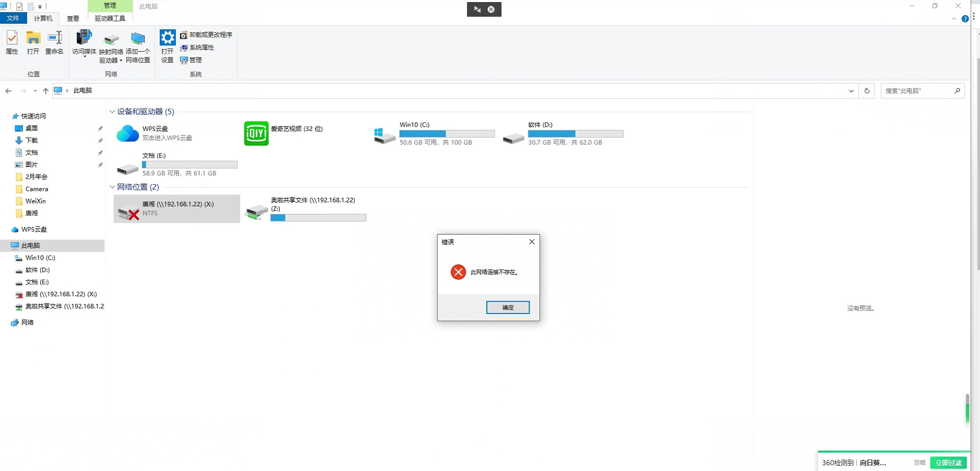Switch to the 查看 (View) ribbon tab

(73, 19)
